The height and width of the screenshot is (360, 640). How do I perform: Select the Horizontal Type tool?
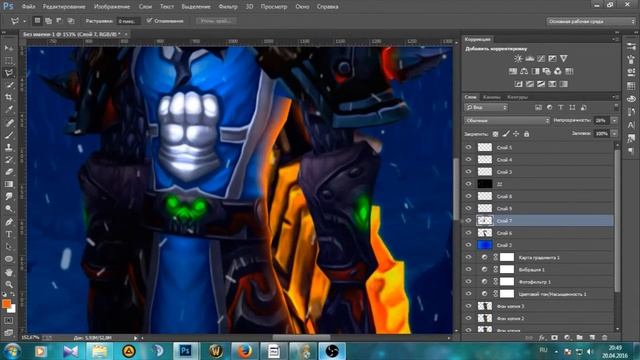point(9,234)
